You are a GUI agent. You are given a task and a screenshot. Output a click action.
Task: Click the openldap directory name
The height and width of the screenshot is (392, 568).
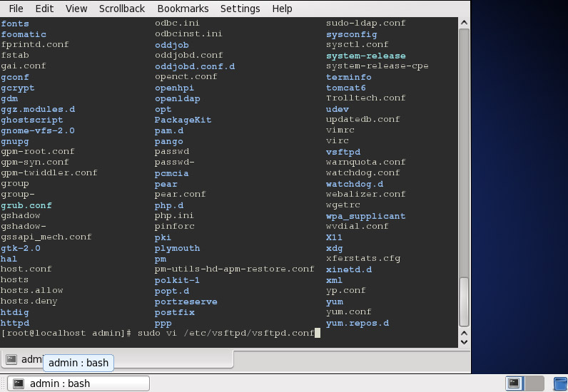pos(178,98)
